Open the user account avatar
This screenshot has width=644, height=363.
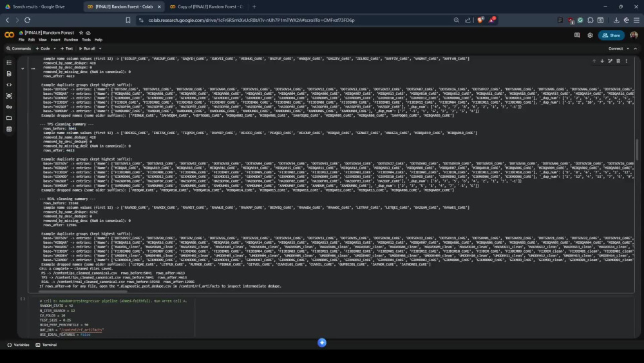pyautogui.click(x=634, y=35)
